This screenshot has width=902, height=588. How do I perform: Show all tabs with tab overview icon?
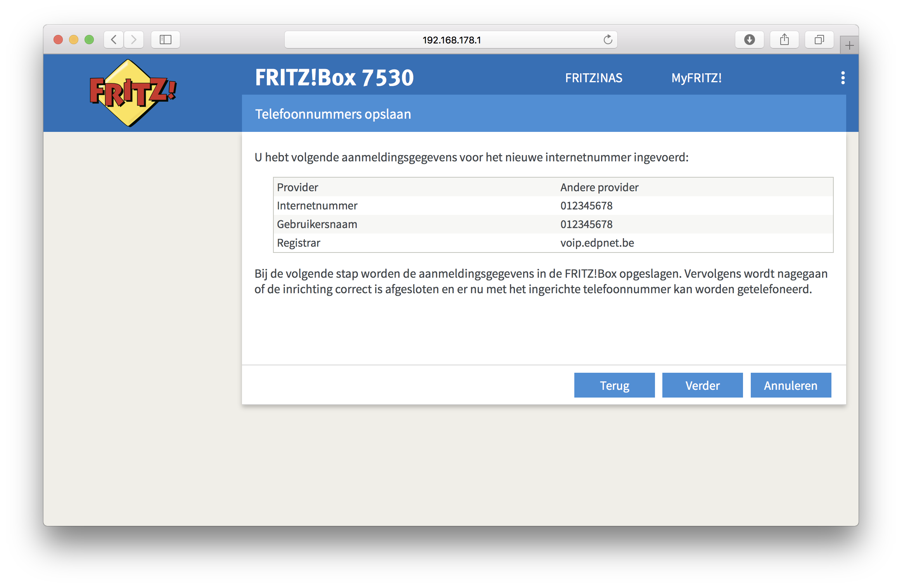(819, 40)
